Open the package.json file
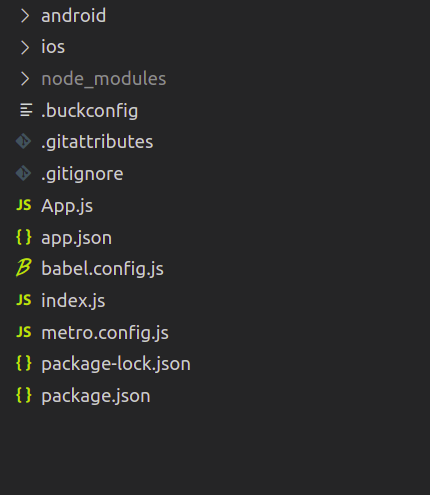 (96, 396)
